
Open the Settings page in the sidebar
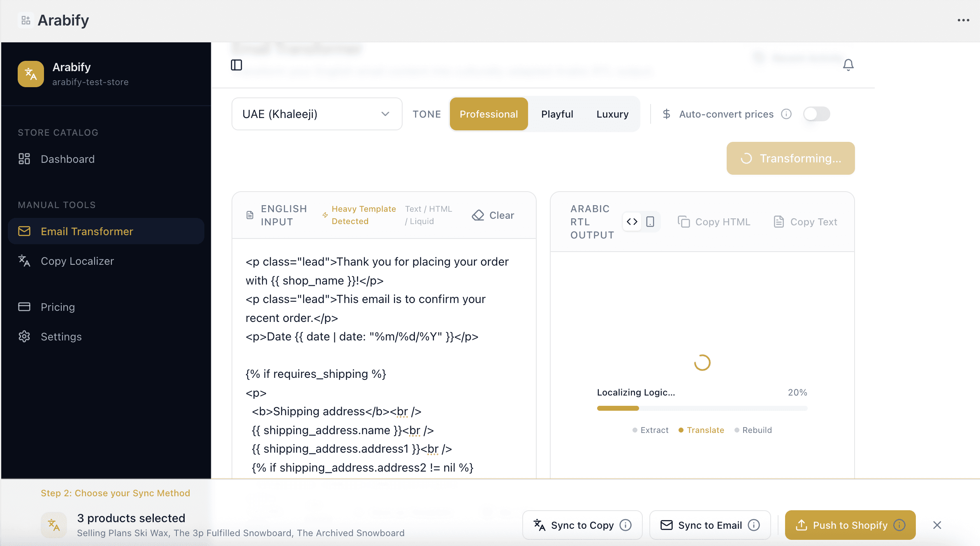tap(61, 337)
